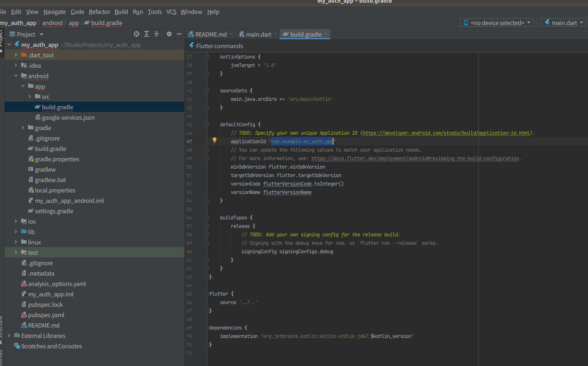Image resolution: width=588 pixels, height=366 pixels.
Task: Collapse the defaultConfig code fold marker
Action: click(207, 125)
